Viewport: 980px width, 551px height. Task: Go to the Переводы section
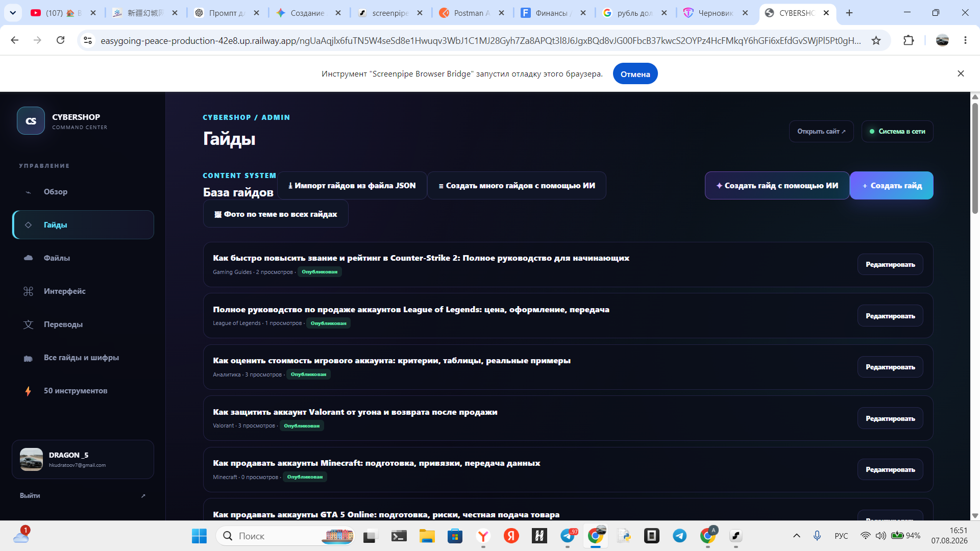(x=83, y=324)
